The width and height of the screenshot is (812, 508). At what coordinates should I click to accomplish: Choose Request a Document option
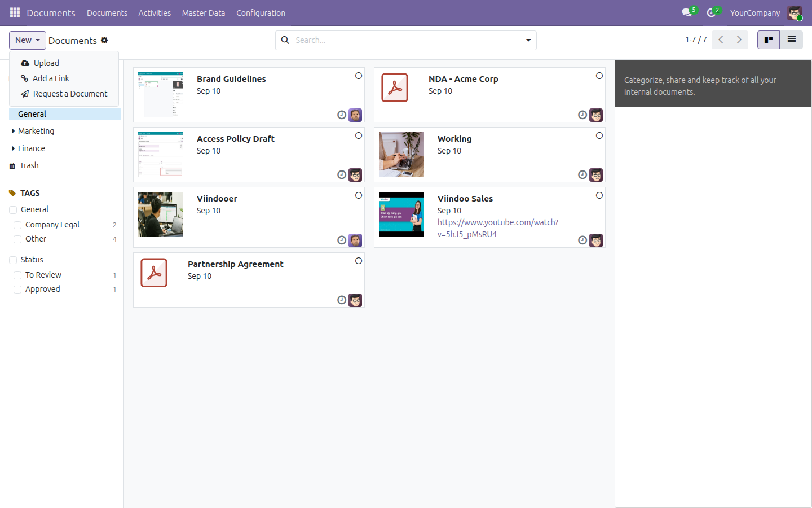64,94
